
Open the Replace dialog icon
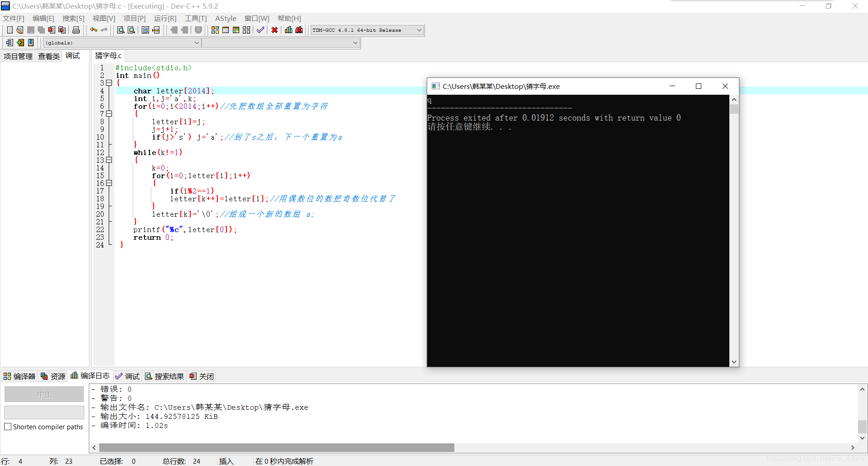131,30
